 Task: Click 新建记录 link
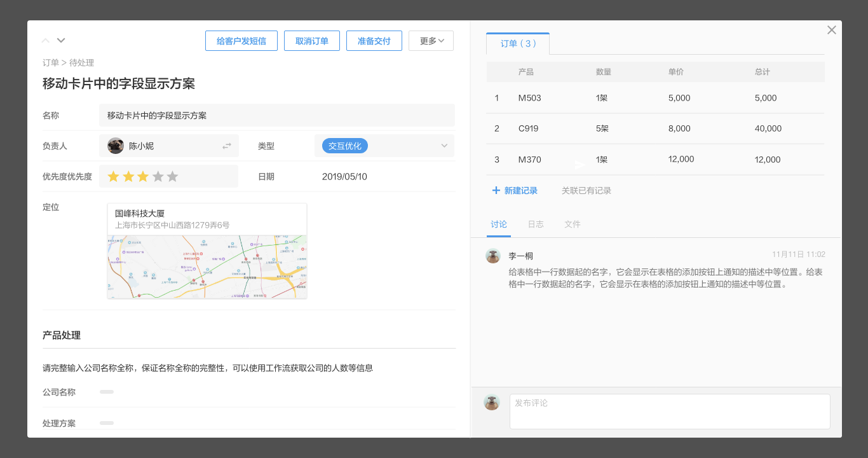point(521,190)
